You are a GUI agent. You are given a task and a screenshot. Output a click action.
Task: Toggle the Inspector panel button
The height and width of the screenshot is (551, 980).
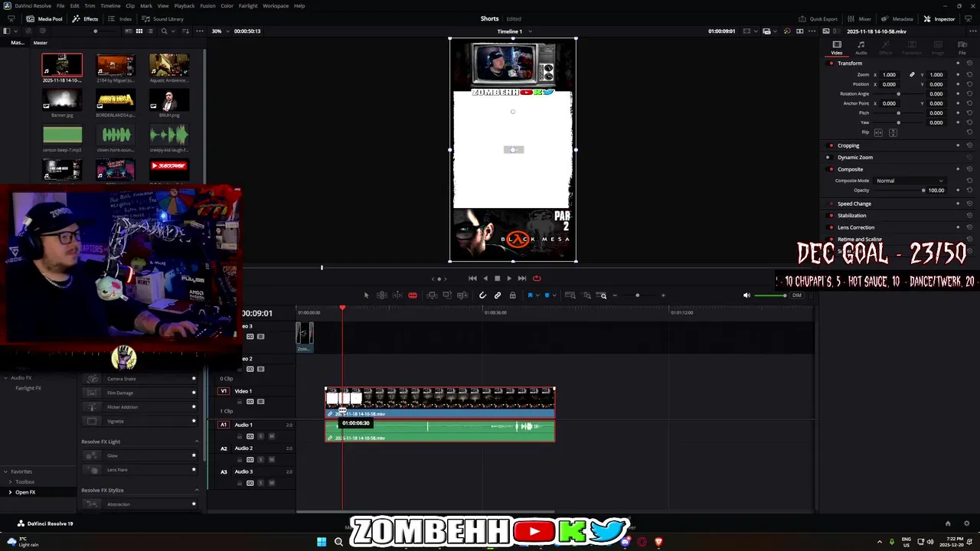point(939,18)
